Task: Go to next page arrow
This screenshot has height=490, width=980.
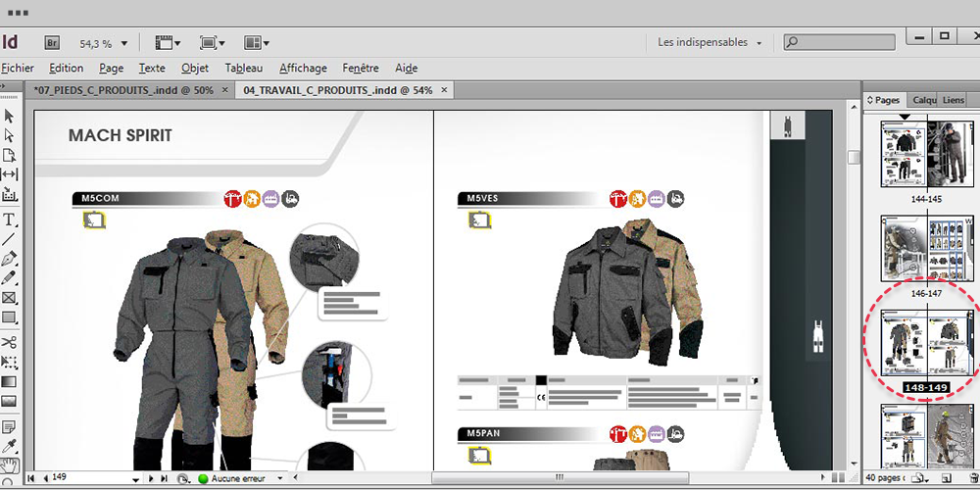Action: [151, 478]
